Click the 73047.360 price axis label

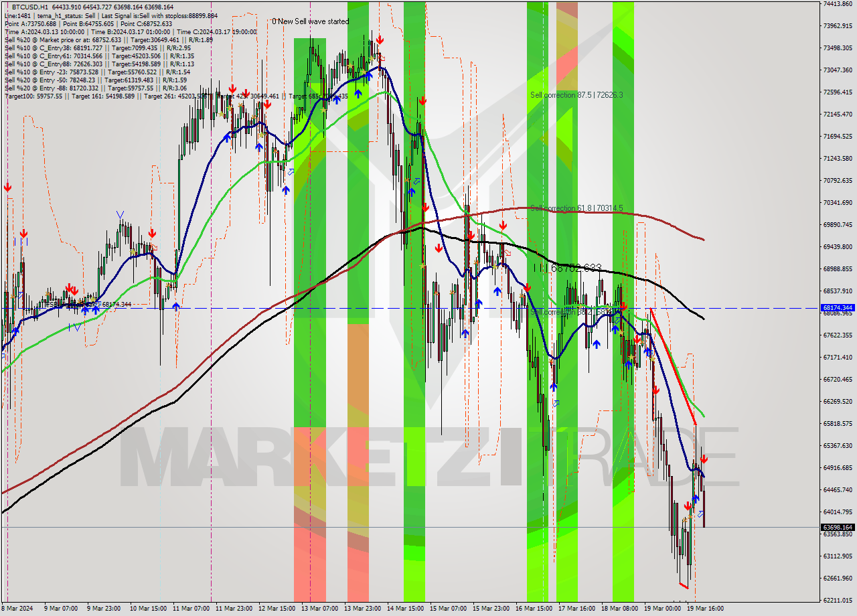click(838, 70)
